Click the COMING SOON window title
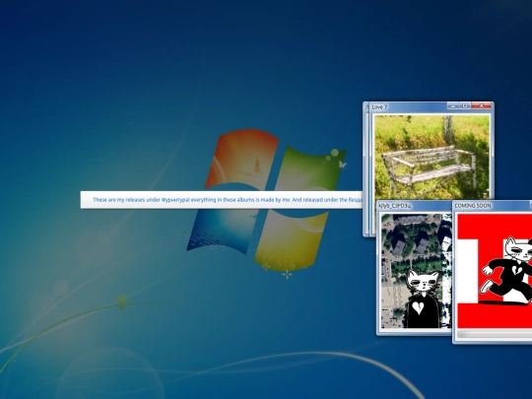 pyautogui.click(x=473, y=206)
